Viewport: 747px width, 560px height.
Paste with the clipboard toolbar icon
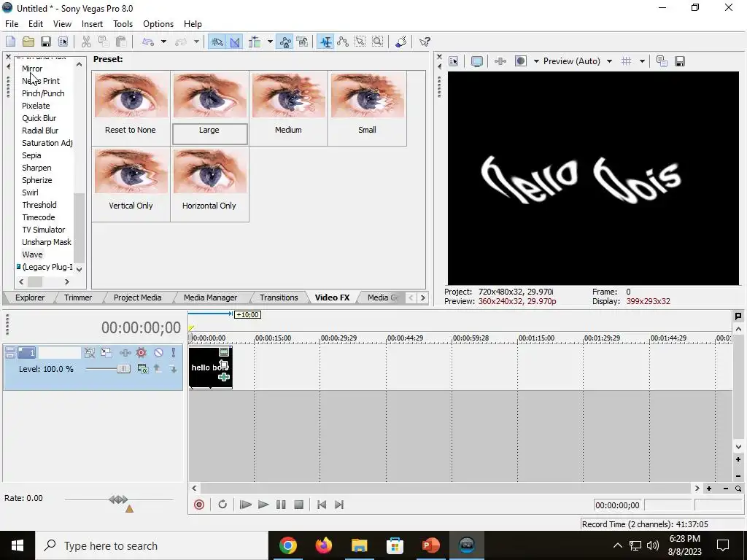(x=121, y=42)
